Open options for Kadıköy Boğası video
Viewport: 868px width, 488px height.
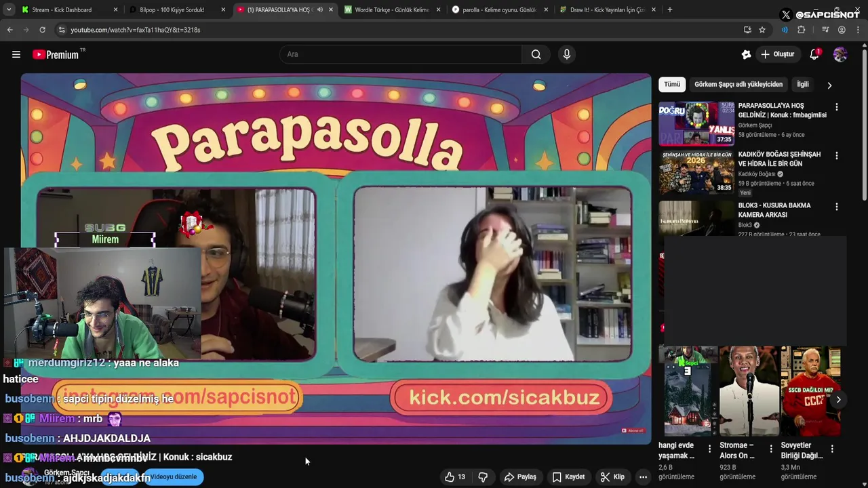point(836,156)
